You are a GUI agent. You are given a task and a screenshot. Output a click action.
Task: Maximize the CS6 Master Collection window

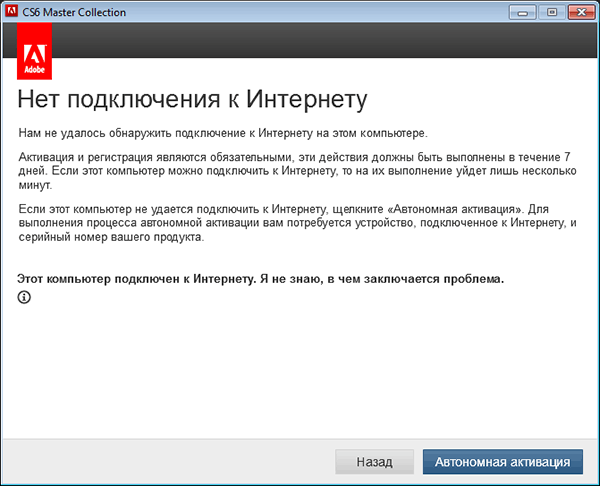click(x=551, y=13)
